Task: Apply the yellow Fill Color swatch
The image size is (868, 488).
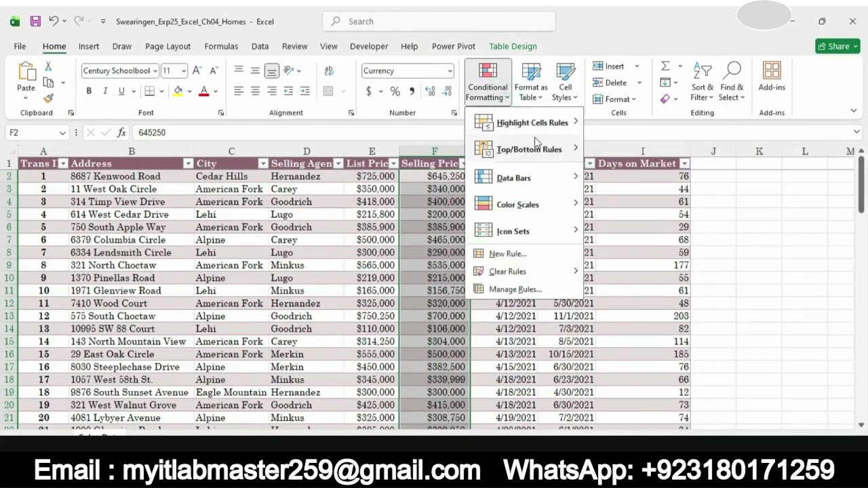Action: [178, 91]
